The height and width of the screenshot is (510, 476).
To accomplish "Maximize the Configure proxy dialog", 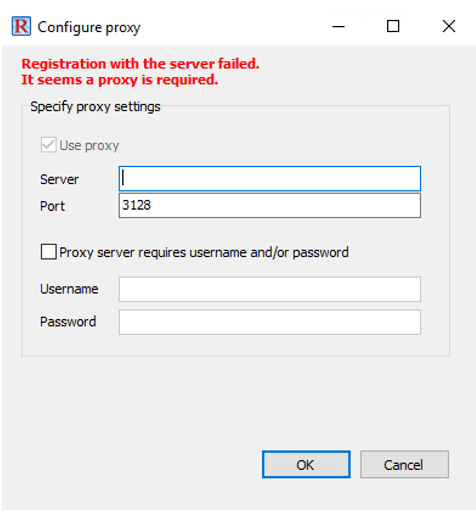I will pyautogui.click(x=393, y=26).
